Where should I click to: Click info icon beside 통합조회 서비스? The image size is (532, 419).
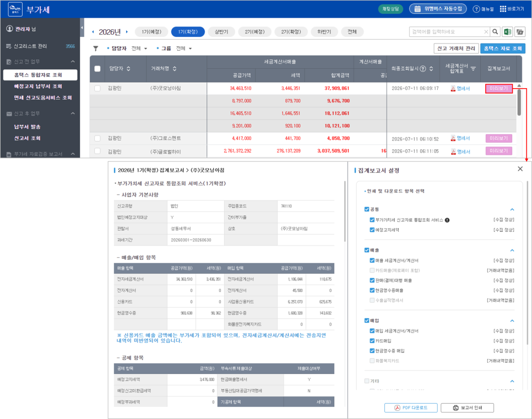pyautogui.click(x=447, y=220)
